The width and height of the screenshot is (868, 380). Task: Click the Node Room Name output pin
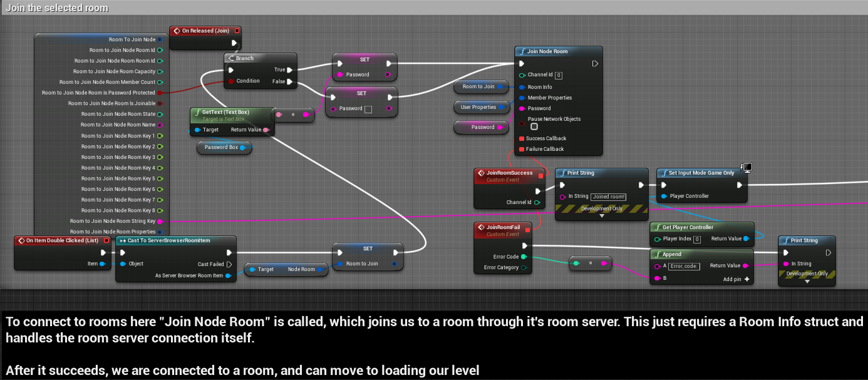click(160, 125)
